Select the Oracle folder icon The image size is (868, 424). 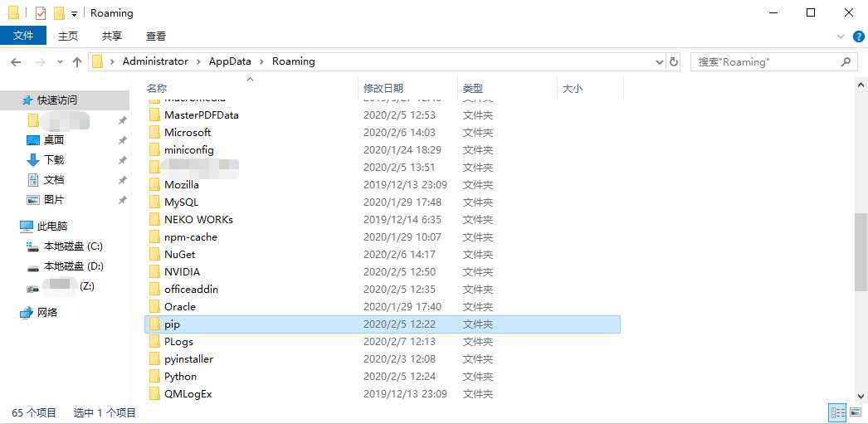[x=154, y=307]
